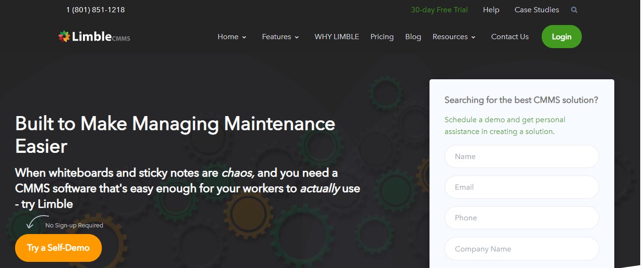This screenshot has width=644, height=268.
Task: Focus the Name input field
Action: click(521, 157)
